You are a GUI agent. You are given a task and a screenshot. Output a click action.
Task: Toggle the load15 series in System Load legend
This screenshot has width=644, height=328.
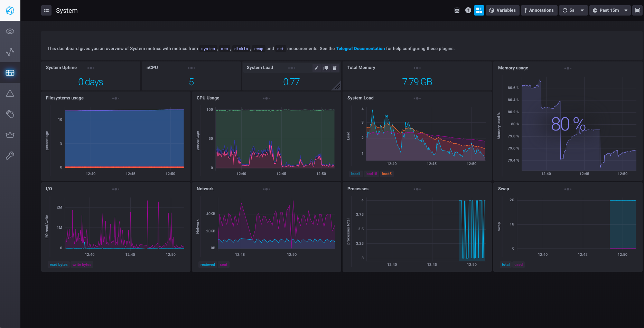tap(371, 174)
